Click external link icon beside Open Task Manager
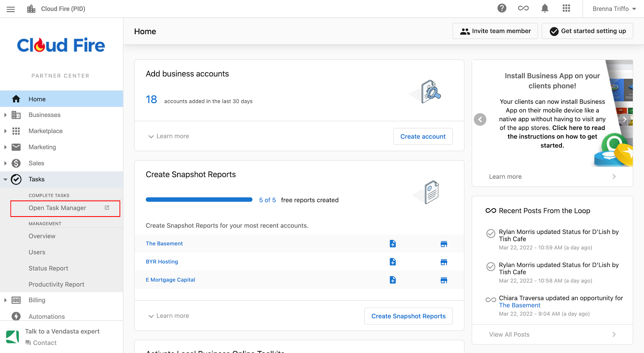This screenshot has height=353, width=644. coord(107,208)
